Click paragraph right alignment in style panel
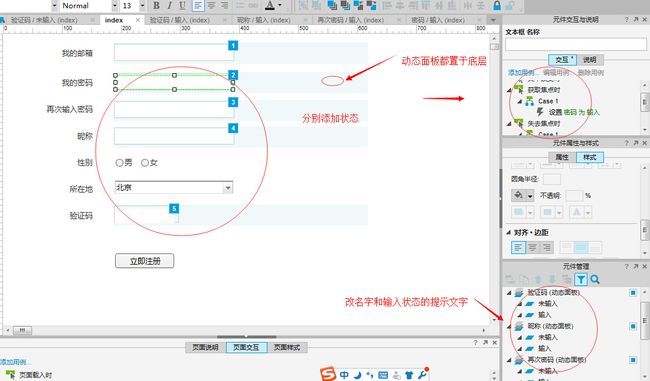Screen dimensions: 650x381 [x=547, y=248]
